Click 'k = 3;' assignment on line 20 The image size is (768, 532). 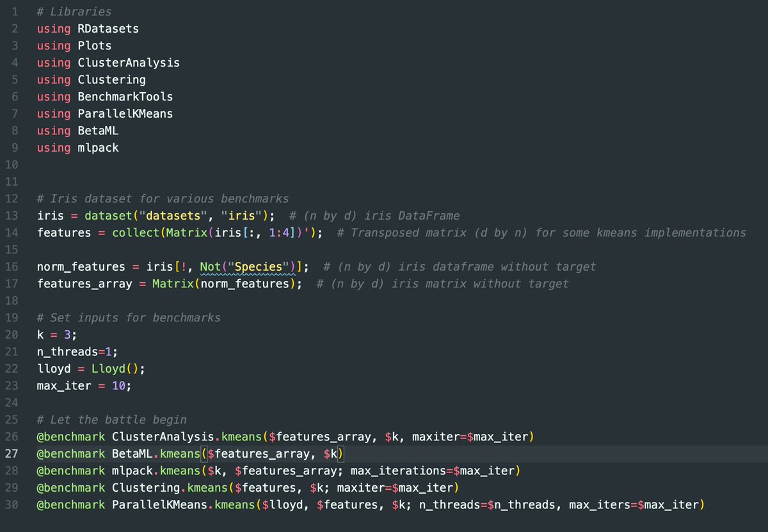pyautogui.click(x=57, y=334)
